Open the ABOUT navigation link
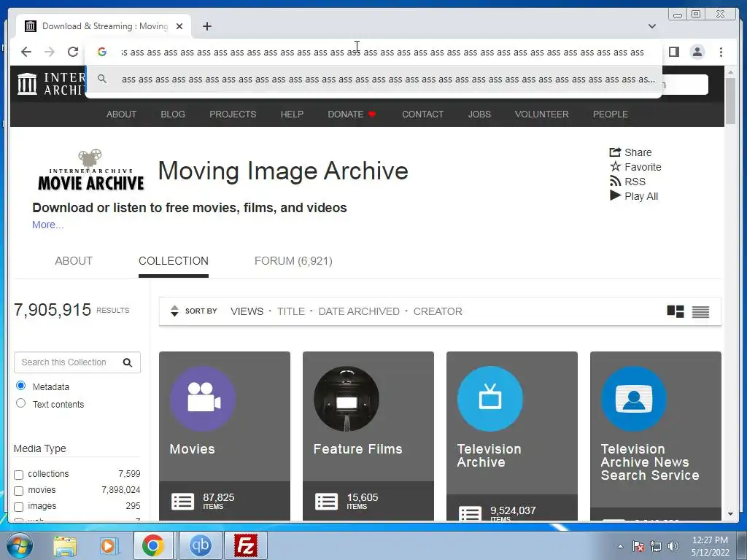 (122, 114)
